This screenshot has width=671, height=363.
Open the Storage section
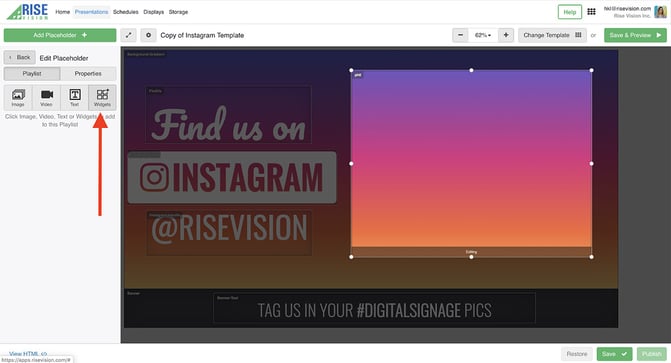[178, 12]
